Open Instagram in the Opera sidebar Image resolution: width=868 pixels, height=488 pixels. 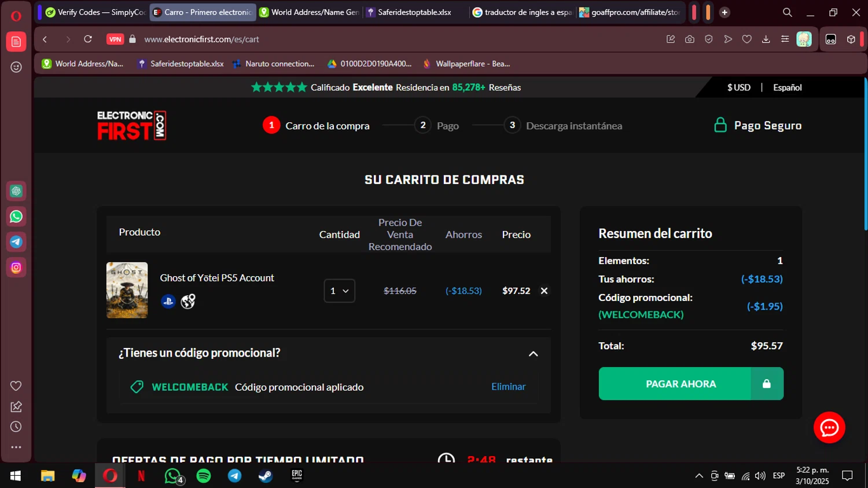(x=16, y=267)
